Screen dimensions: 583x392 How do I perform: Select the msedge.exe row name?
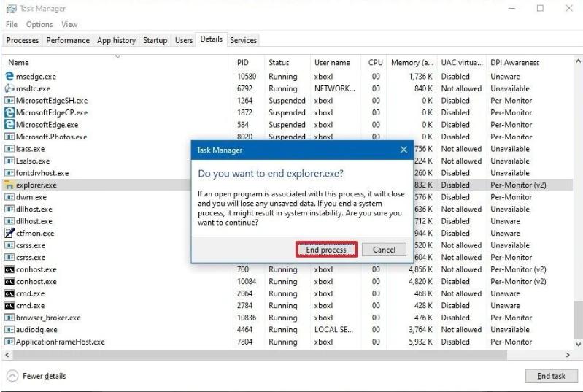point(36,77)
